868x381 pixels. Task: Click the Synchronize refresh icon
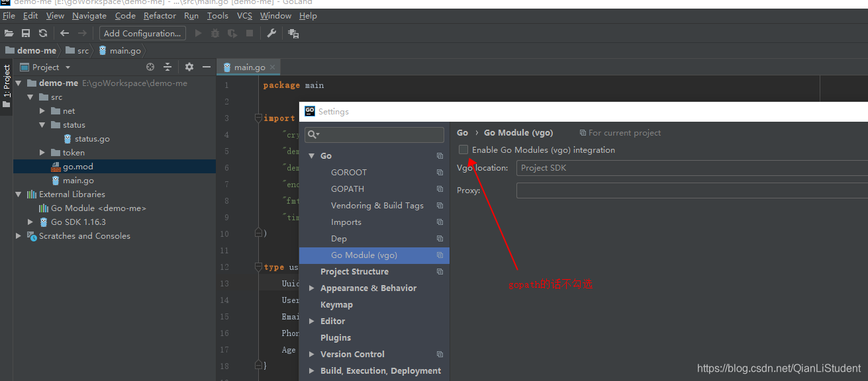(x=43, y=33)
